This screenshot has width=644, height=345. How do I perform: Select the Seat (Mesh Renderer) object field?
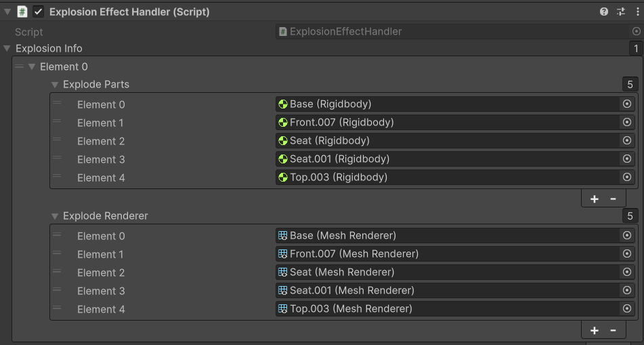point(447,272)
